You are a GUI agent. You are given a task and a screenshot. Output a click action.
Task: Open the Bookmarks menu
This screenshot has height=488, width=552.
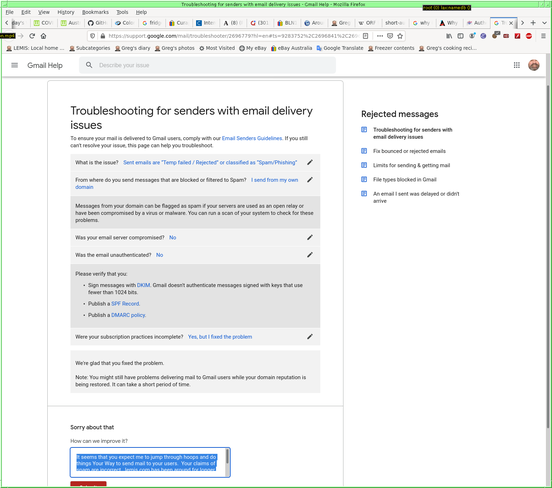pos(95,12)
